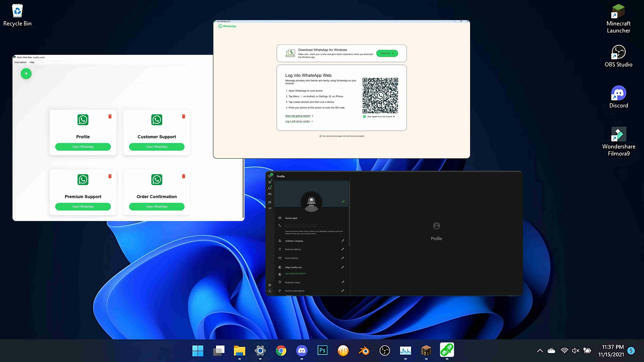The height and width of the screenshot is (362, 644).
Task: Open the Advertise megaphone icon in the sidebar
Action: [x=270, y=208]
